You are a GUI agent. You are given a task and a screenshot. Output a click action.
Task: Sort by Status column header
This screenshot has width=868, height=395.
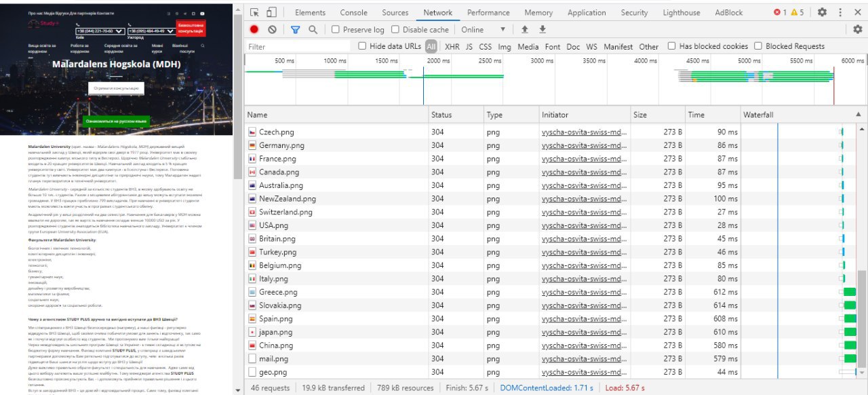pos(456,115)
